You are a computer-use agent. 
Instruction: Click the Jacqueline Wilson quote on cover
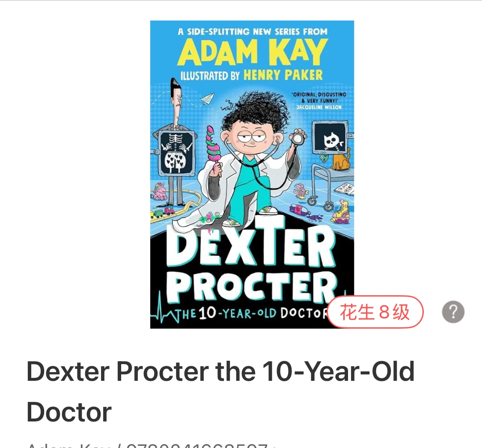[x=319, y=101]
